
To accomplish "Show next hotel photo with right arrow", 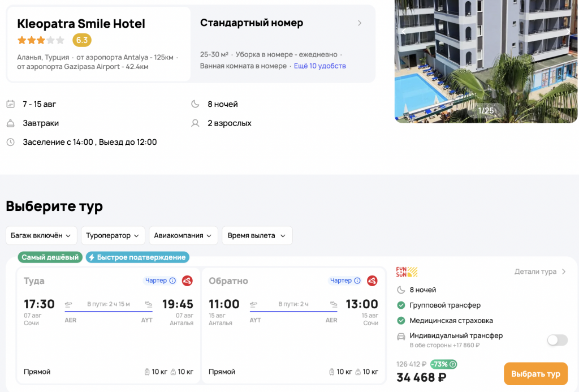I will click(x=569, y=32).
